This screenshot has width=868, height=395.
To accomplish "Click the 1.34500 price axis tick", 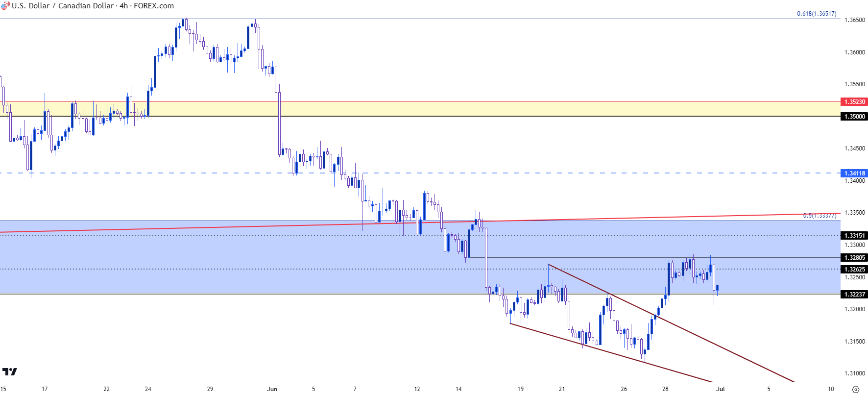I will [x=855, y=148].
